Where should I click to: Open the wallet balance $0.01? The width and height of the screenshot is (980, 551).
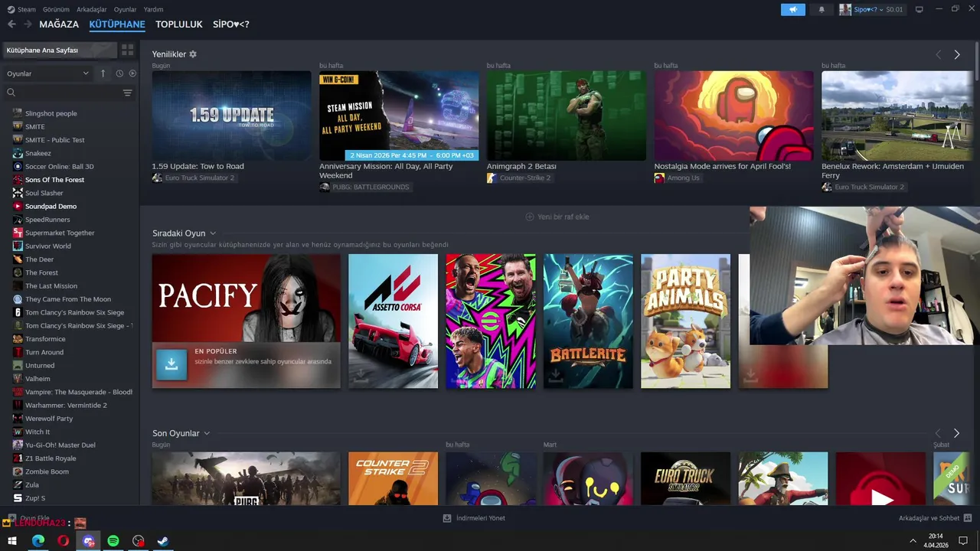[x=894, y=9]
